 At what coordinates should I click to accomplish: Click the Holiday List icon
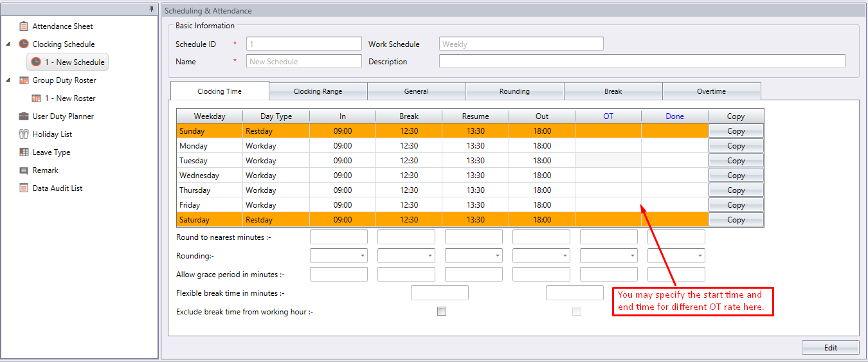click(x=24, y=134)
